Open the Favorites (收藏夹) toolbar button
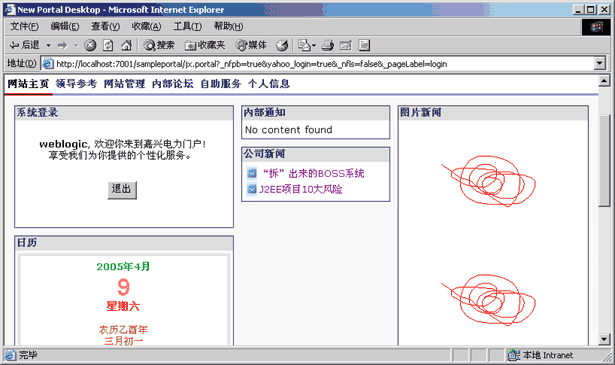Viewport: 615px width, 365px height. point(205,45)
